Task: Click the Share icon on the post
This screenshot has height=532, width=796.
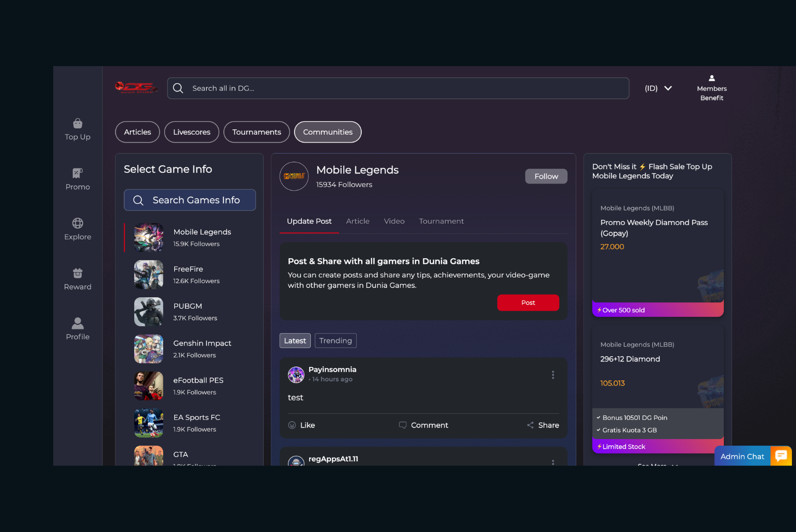Action: [530, 425]
